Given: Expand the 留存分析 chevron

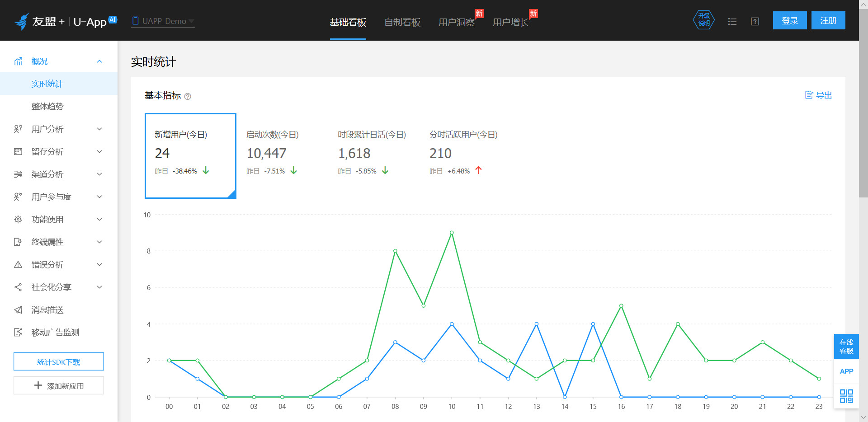Looking at the screenshot, I should coord(99,151).
